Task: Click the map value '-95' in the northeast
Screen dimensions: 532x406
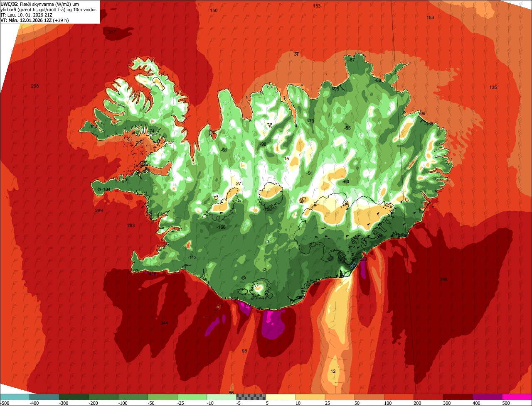Action: 335,89
